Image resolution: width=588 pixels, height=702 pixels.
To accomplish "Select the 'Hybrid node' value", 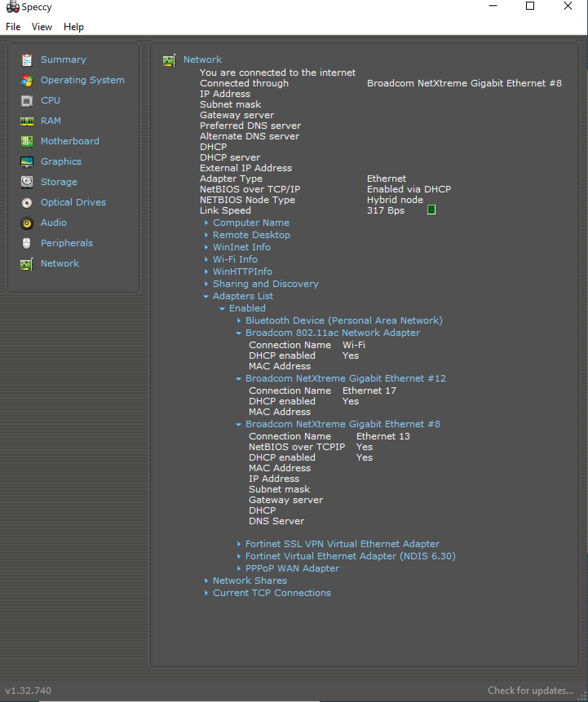I will coord(395,200).
